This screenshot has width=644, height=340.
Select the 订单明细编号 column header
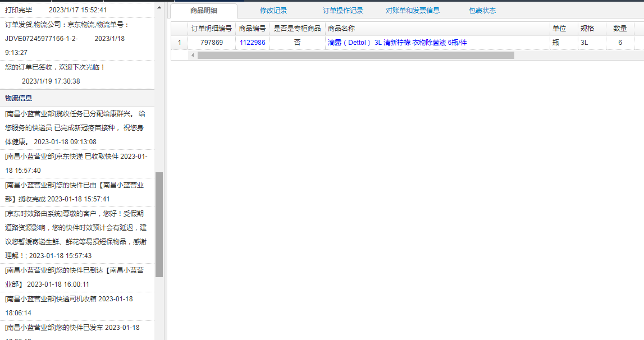pyautogui.click(x=212, y=29)
